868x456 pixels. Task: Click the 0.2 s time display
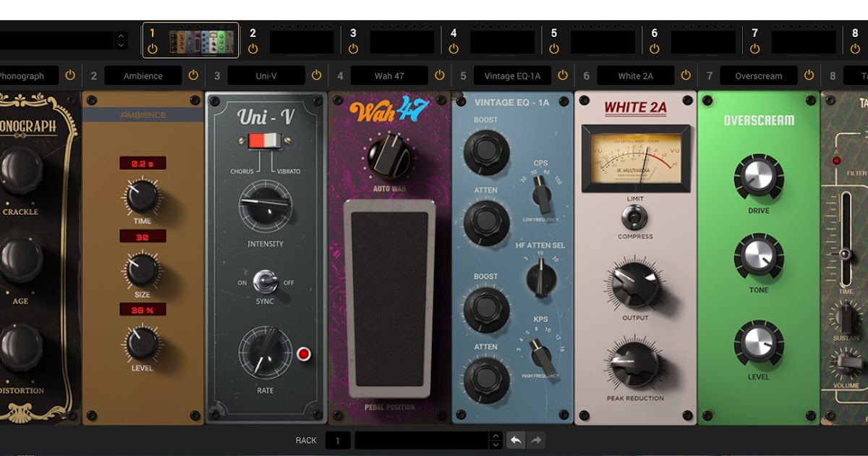pos(142,164)
